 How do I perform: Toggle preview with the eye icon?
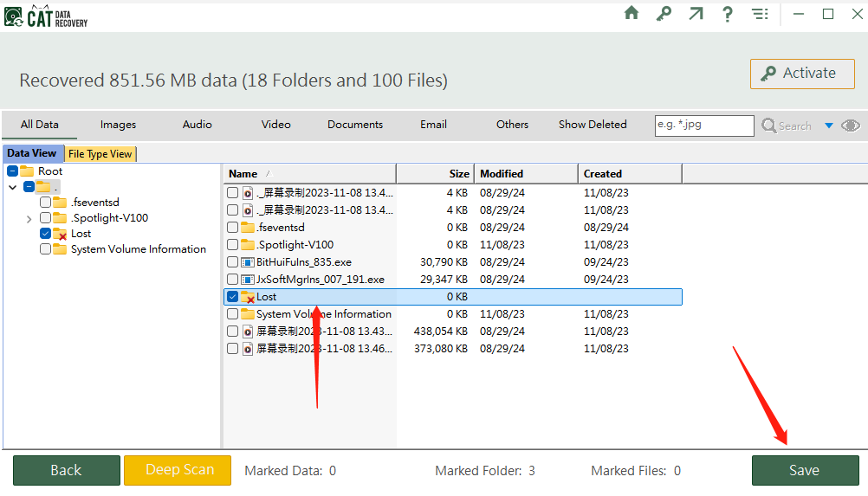tap(851, 126)
